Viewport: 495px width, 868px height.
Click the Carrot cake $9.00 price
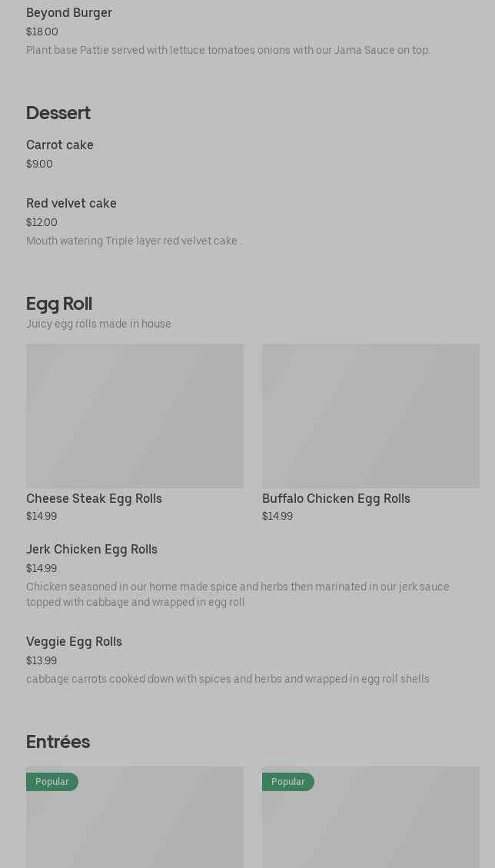pyautogui.click(x=39, y=165)
